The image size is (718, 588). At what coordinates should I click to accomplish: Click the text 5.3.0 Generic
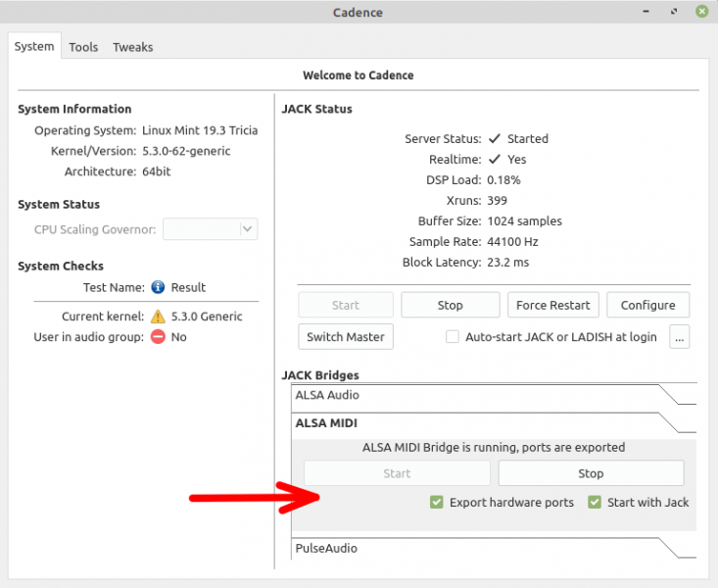click(x=207, y=317)
